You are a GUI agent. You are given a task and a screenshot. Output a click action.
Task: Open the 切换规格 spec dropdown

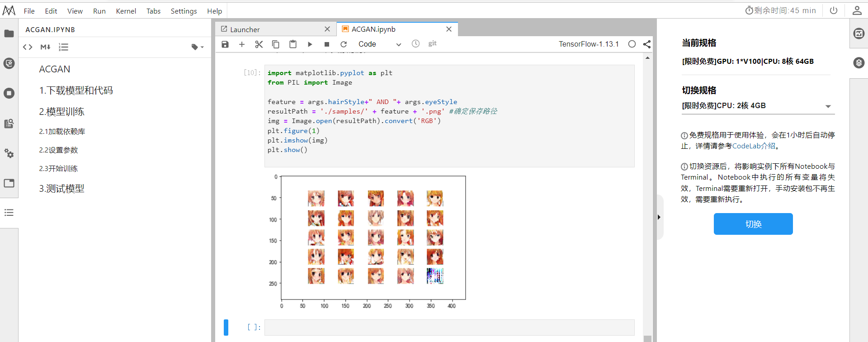[758, 106]
